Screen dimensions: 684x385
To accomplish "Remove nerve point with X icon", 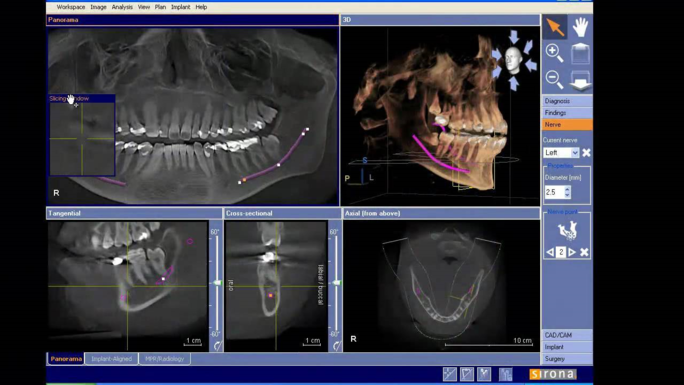I will [584, 252].
